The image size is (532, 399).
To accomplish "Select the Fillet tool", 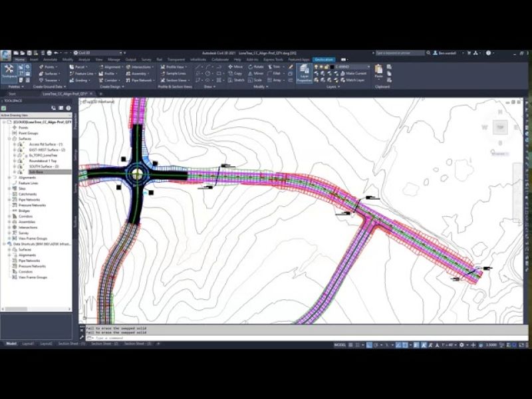I will click(275, 74).
